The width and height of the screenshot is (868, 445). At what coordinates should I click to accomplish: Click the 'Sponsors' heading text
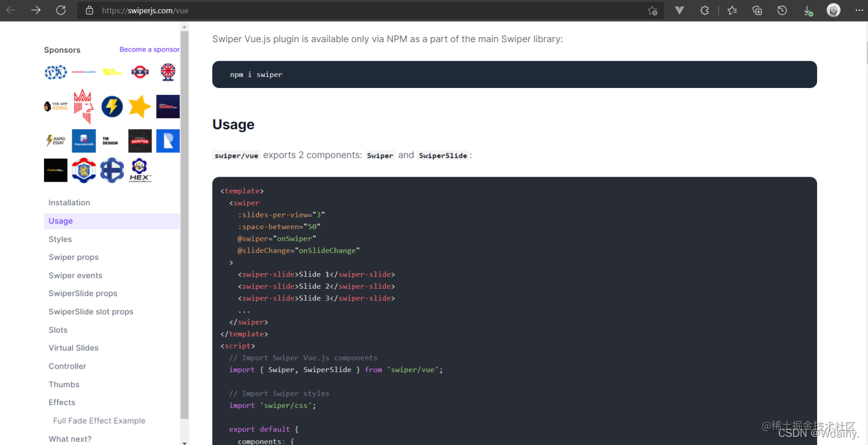point(62,50)
